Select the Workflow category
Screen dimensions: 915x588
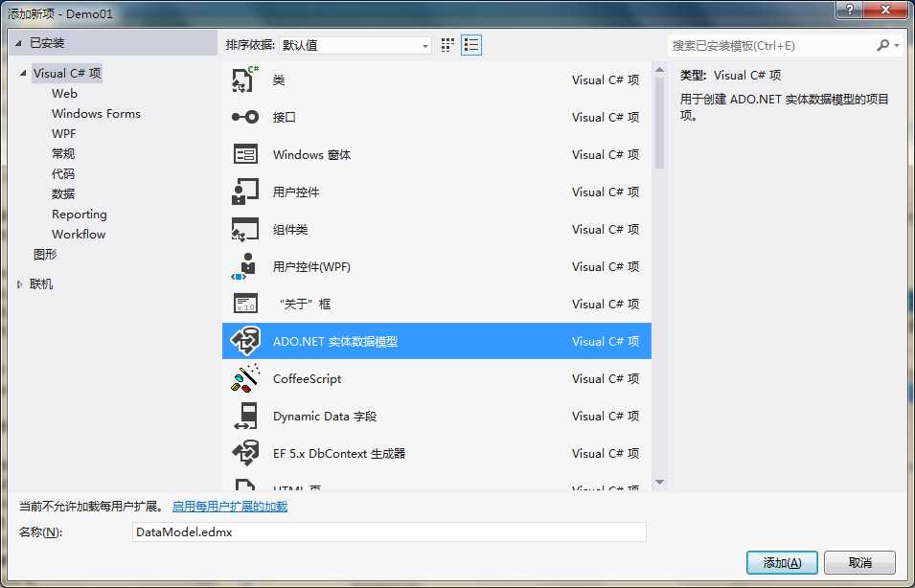coord(79,234)
